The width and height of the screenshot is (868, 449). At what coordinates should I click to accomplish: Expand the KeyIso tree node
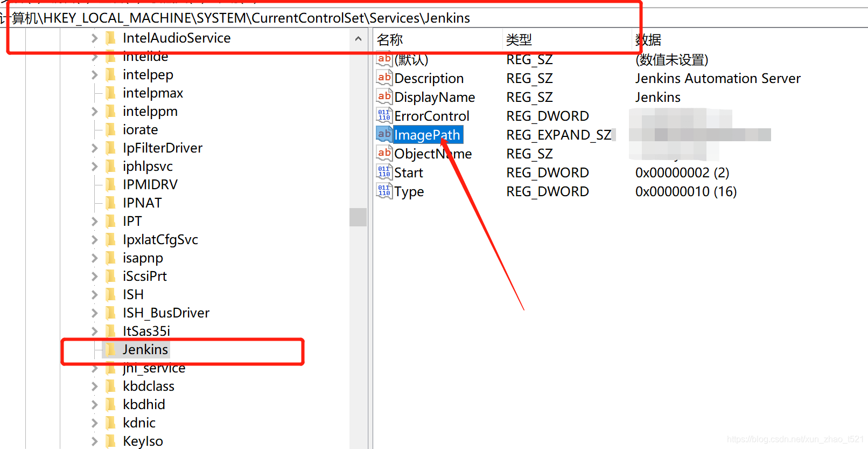point(95,441)
